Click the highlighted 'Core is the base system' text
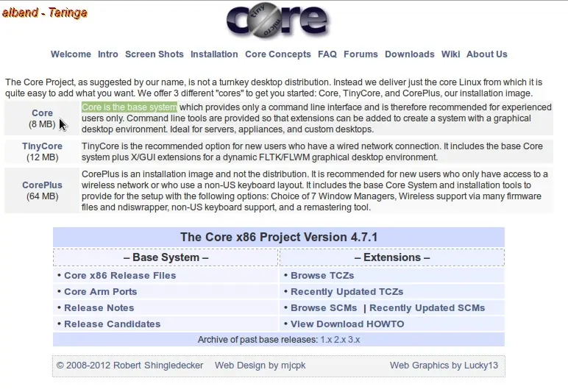The image size is (568, 392). coord(129,107)
